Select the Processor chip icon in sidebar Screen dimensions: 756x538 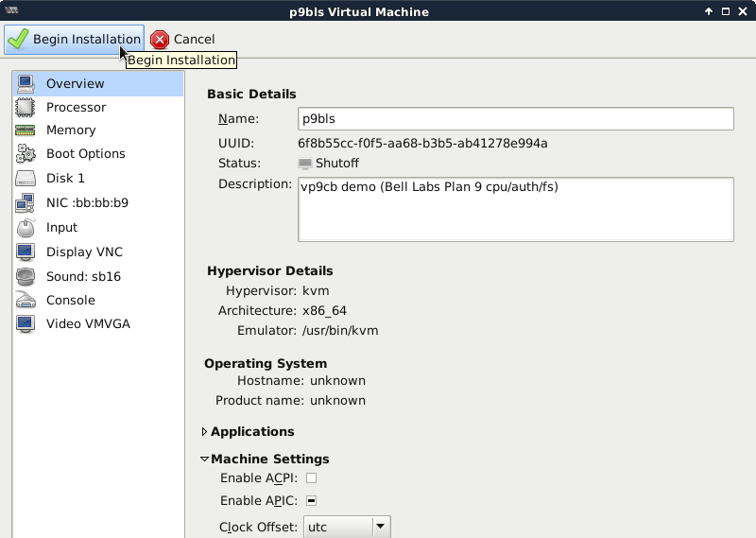(x=26, y=107)
